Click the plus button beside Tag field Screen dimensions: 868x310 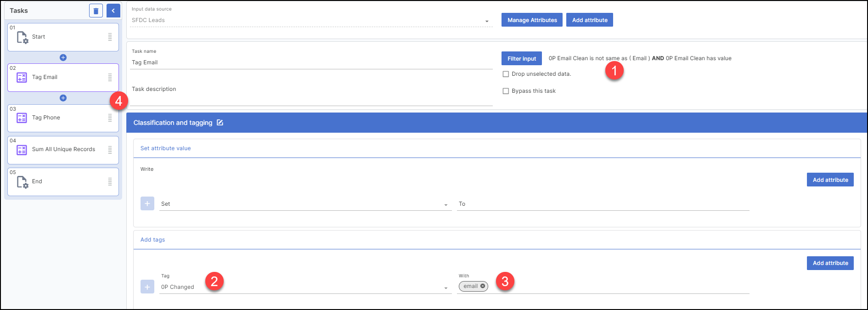pos(147,287)
